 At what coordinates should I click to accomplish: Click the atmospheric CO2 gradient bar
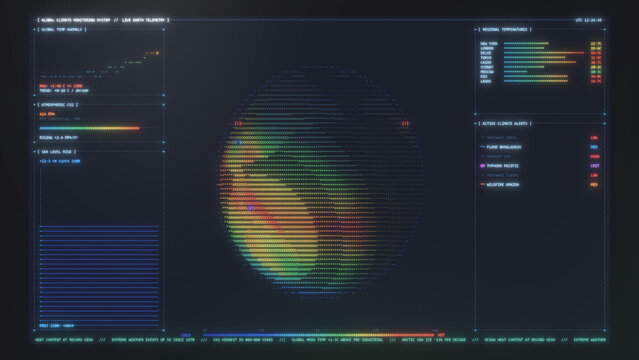[90, 128]
